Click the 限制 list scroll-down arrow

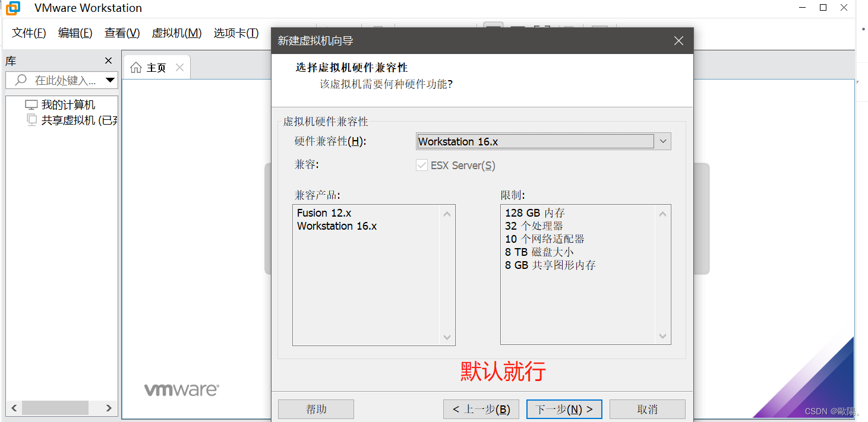coord(663,337)
